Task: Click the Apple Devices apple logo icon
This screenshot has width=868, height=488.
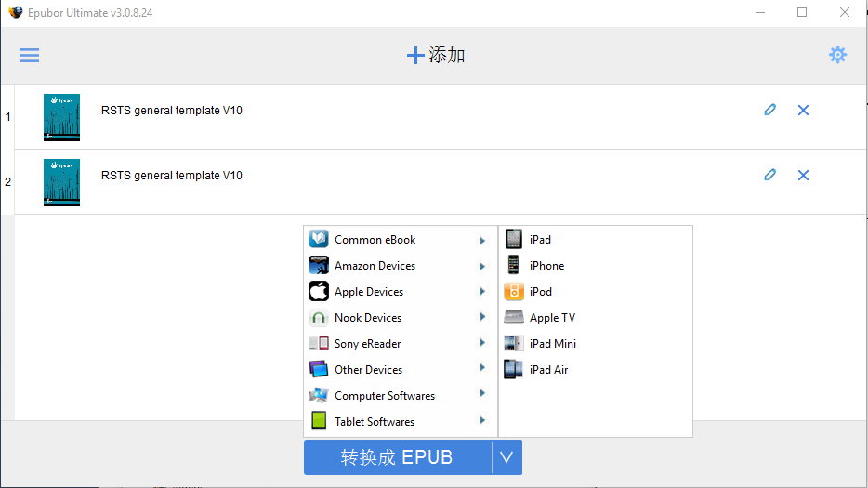Action: (319, 291)
